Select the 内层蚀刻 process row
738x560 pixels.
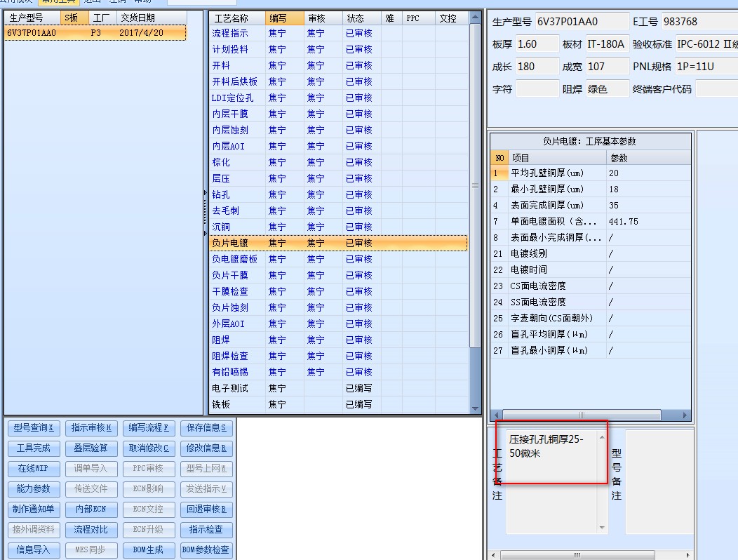click(x=339, y=130)
